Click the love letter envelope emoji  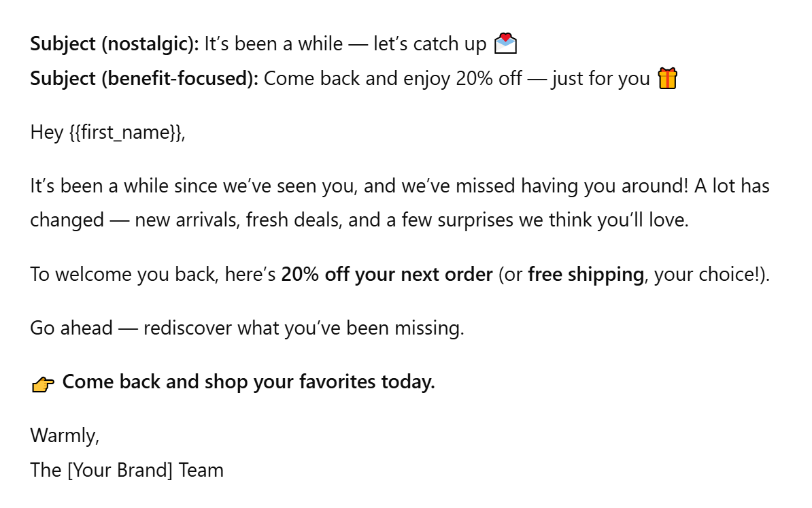click(x=505, y=44)
